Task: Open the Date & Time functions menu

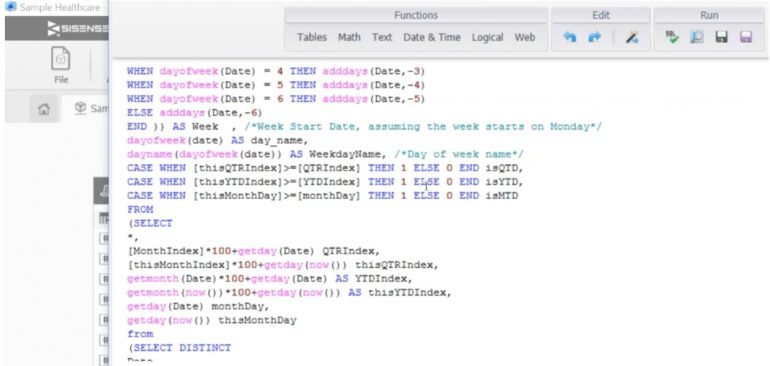Action: (432, 37)
